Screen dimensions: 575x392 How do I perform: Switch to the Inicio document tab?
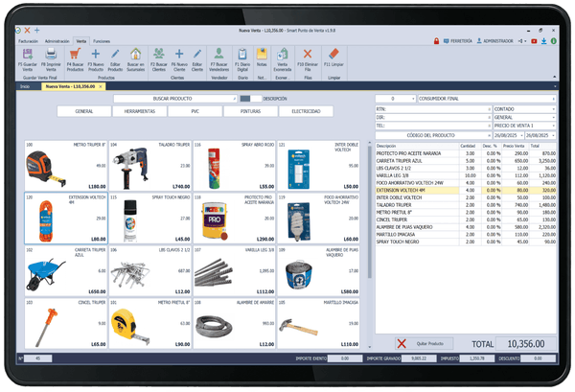pyautogui.click(x=25, y=86)
